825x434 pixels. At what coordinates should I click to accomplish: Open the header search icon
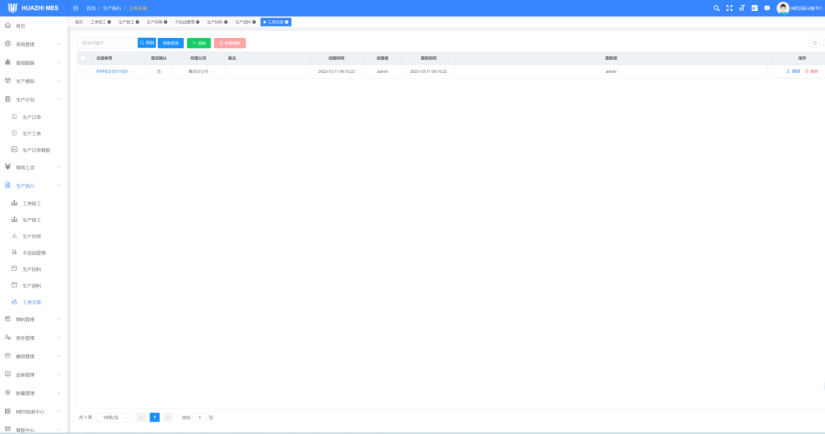coord(716,8)
